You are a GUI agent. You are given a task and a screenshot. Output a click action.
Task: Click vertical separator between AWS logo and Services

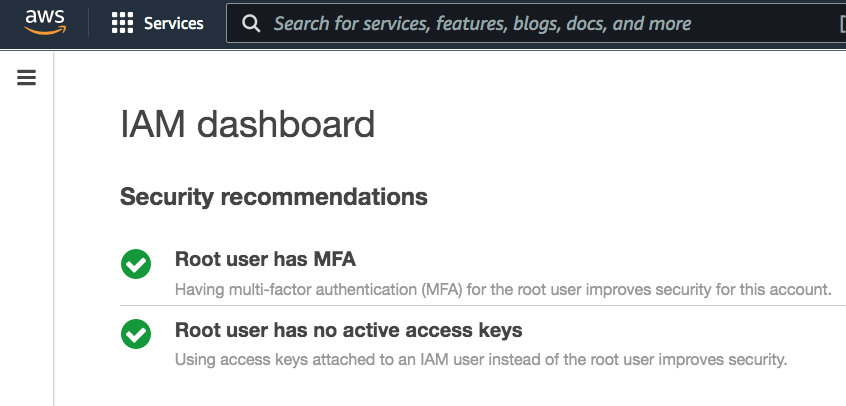click(89, 23)
